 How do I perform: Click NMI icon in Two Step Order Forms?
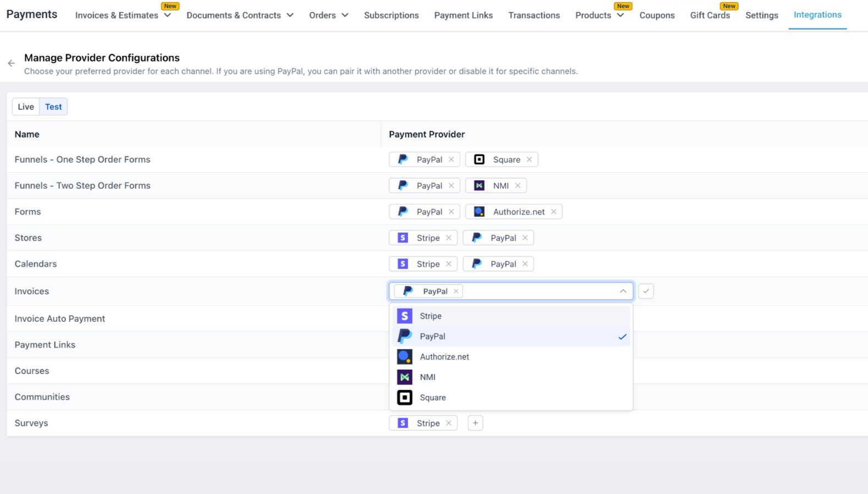point(479,185)
